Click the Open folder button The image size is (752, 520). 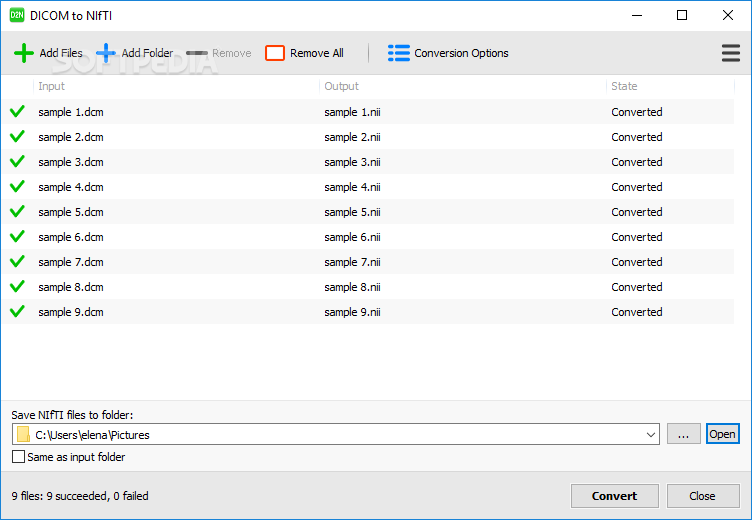(x=722, y=434)
